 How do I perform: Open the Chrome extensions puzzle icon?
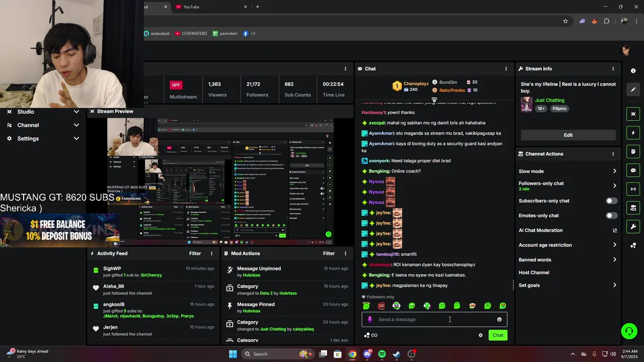[606, 21]
